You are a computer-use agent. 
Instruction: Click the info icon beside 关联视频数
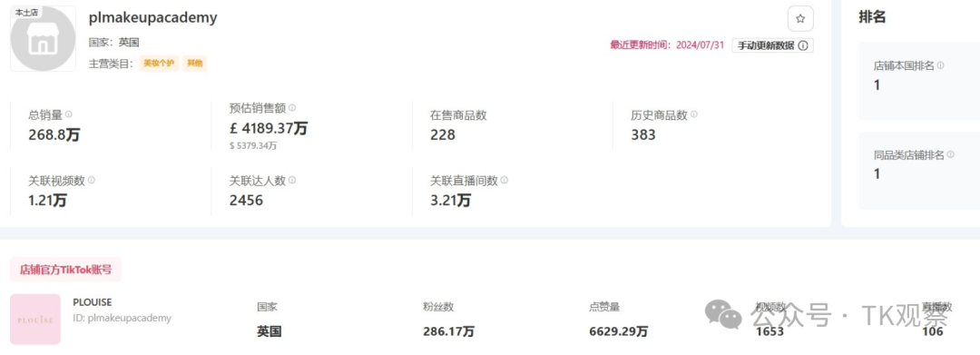92,180
